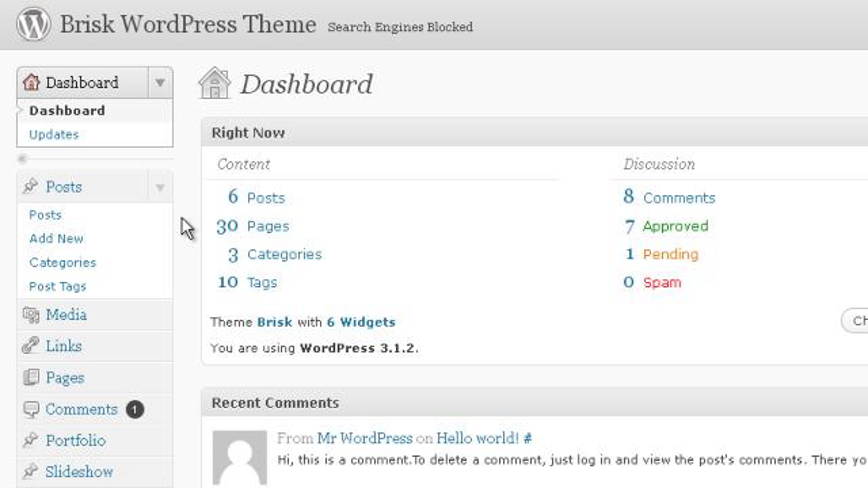Click the # comment permalink
Screen dimensions: 868x488
click(x=528, y=438)
